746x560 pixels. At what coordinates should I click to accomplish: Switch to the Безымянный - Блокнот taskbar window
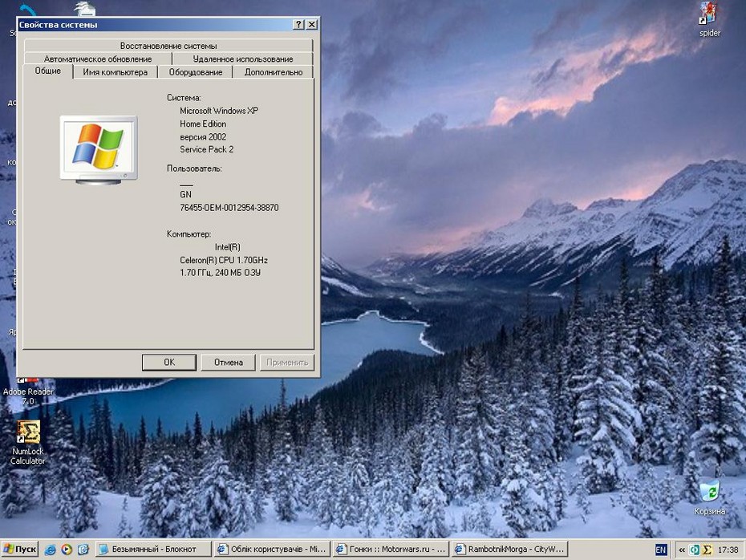152,550
